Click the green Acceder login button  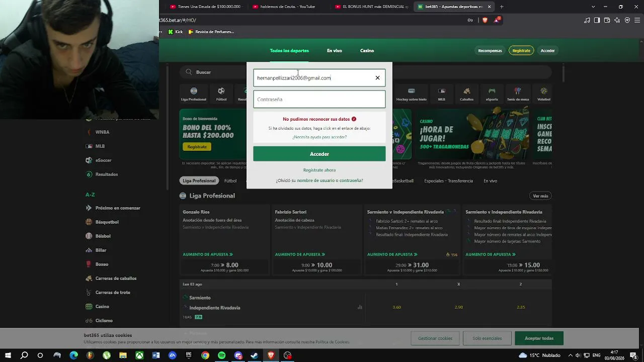[x=319, y=154]
